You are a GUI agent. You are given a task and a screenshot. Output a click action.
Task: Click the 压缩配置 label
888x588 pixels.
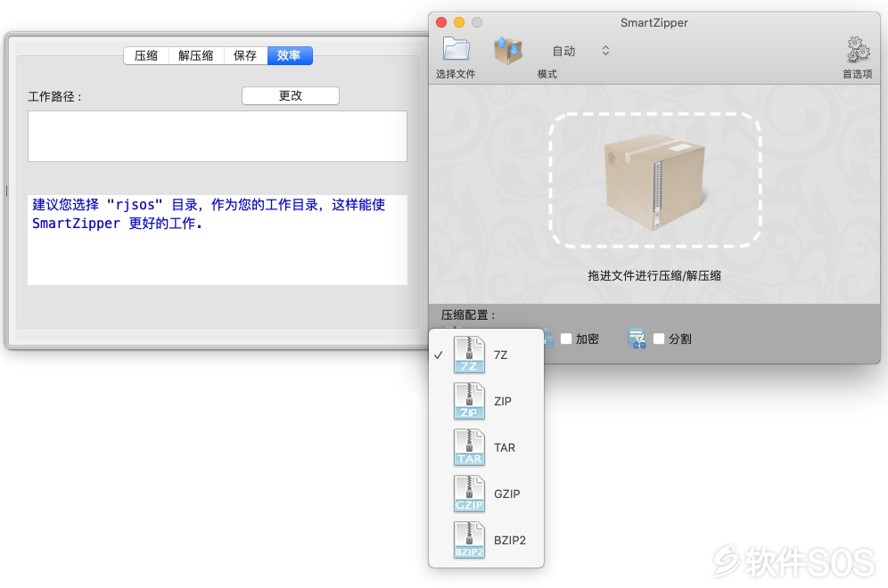[468, 315]
